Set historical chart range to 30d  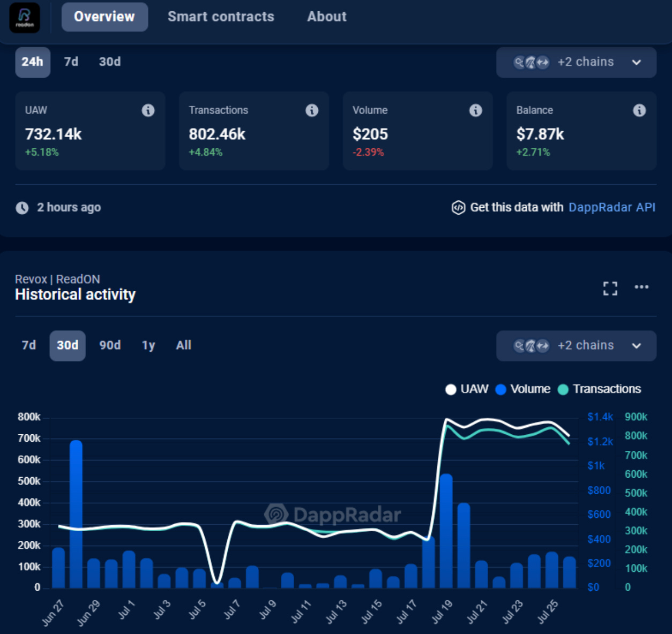68,345
